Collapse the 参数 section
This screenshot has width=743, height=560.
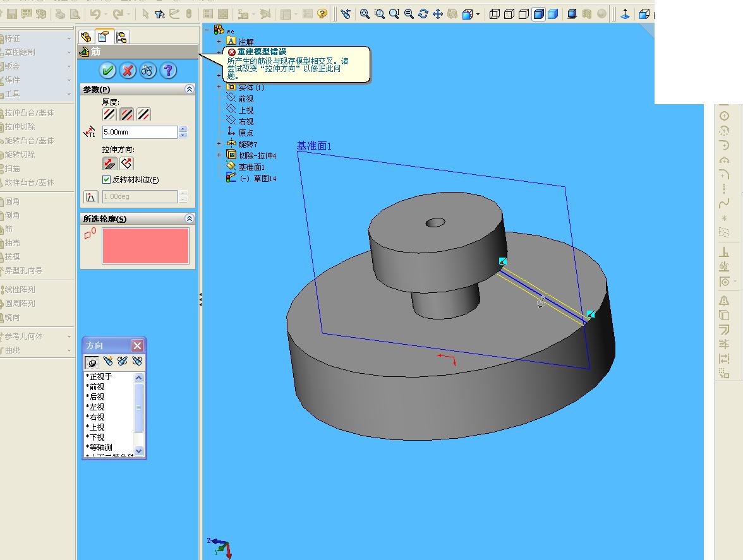coord(189,89)
